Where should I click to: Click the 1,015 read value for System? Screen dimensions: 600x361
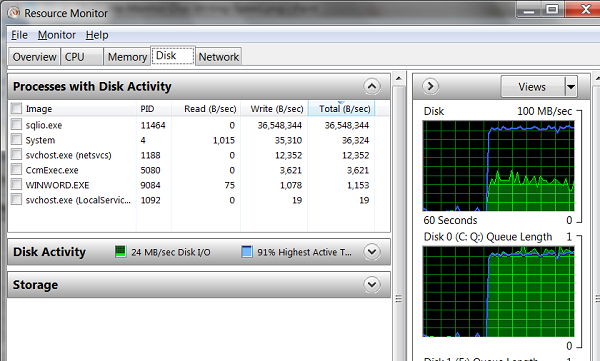[223, 140]
